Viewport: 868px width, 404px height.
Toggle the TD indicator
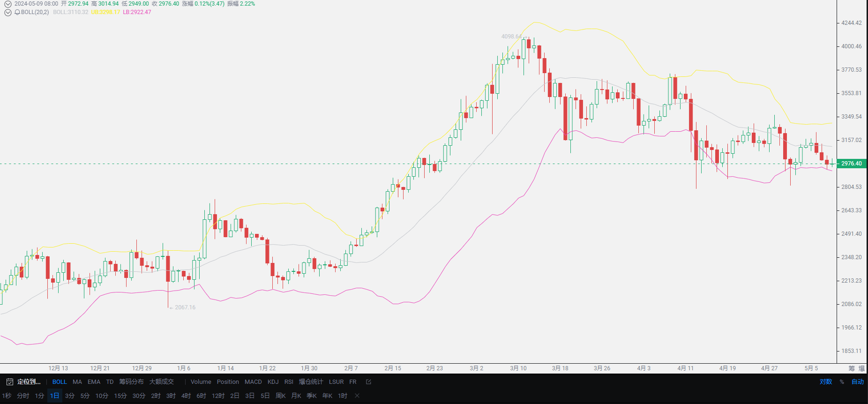pos(110,382)
